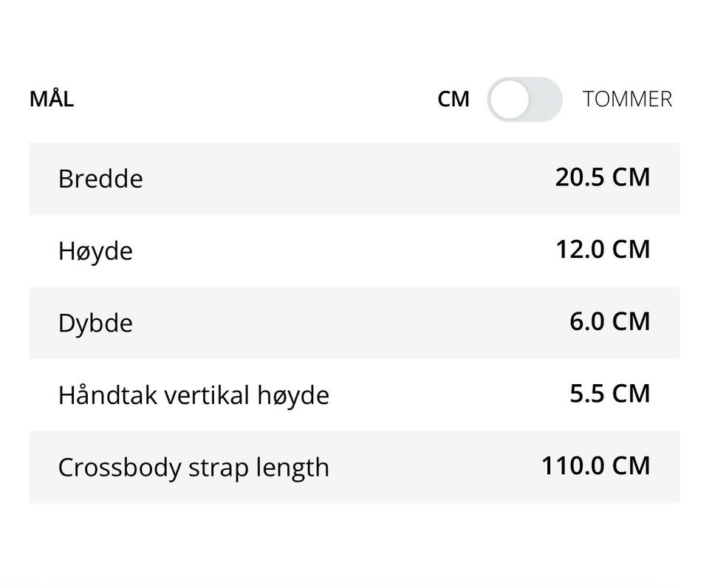Select the CM unit label
The height and width of the screenshot is (588, 709).
pos(453,99)
